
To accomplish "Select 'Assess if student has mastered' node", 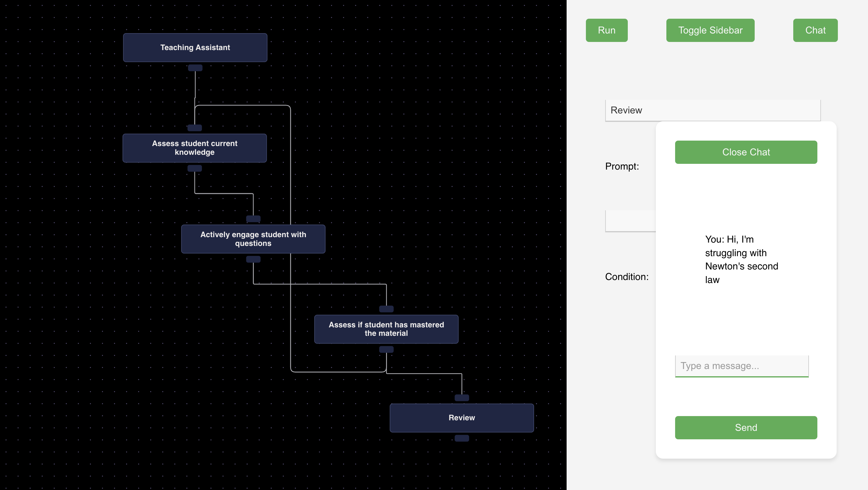I will tap(386, 329).
